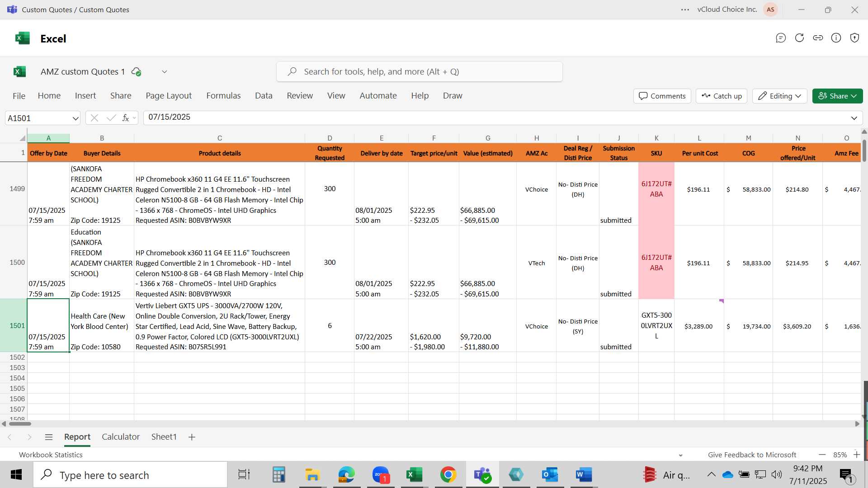Open the Home ribbon tab

pyautogui.click(x=49, y=96)
